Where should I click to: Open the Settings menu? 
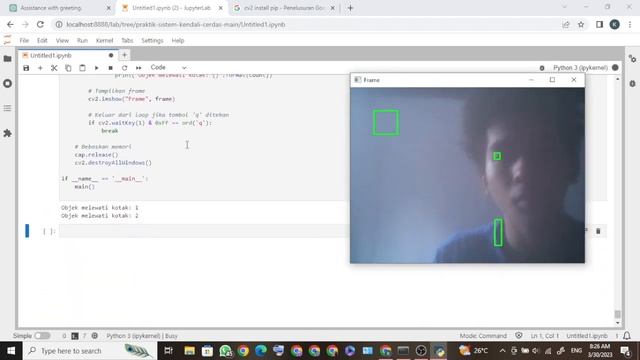tap(152, 40)
